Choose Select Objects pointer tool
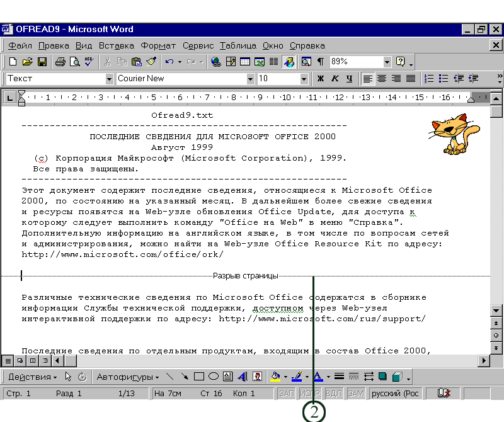 (68, 377)
